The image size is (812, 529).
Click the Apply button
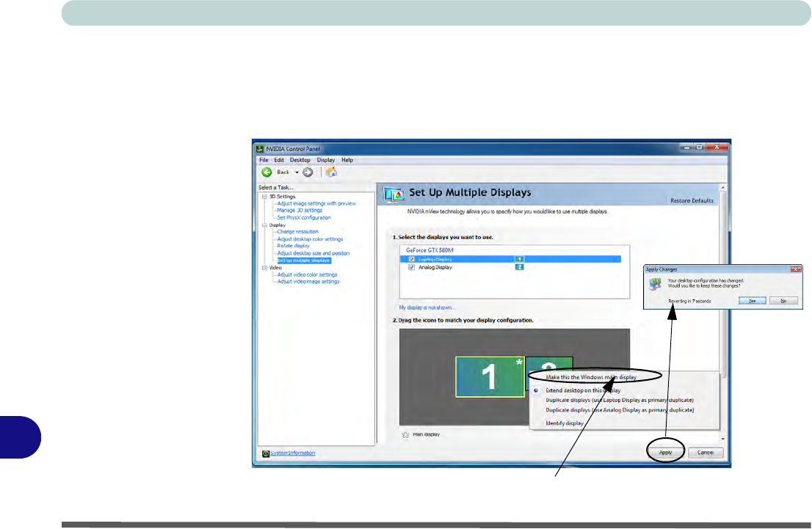click(x=665, y=453)
